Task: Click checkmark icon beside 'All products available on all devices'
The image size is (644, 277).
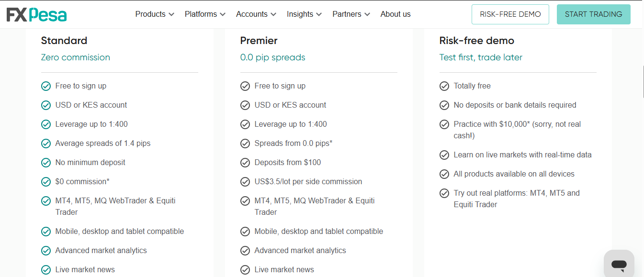Action: coord(444,174)
